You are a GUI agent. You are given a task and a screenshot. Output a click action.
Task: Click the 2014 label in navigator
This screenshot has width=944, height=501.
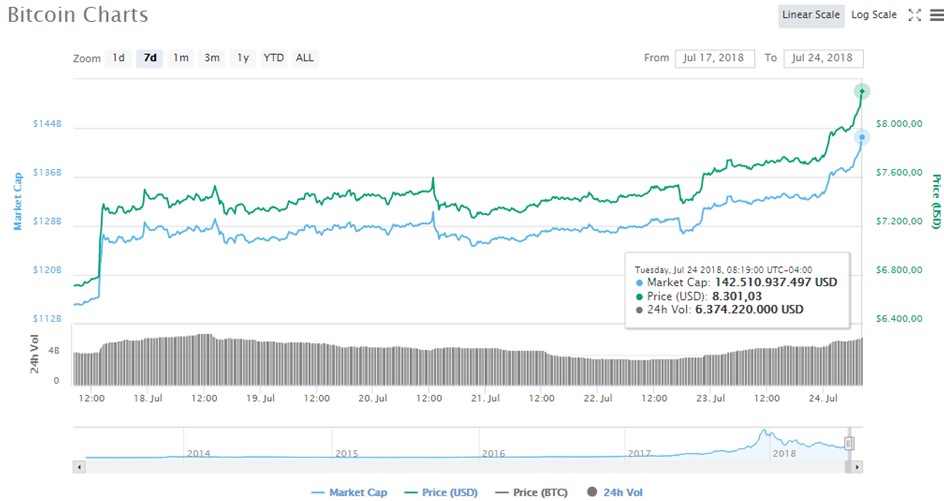click(199, 453)
